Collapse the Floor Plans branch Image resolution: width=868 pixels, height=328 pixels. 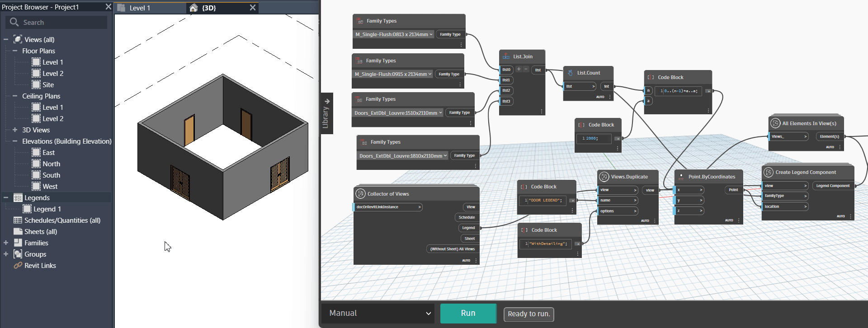pyautogui.click(x=15, y=51)
